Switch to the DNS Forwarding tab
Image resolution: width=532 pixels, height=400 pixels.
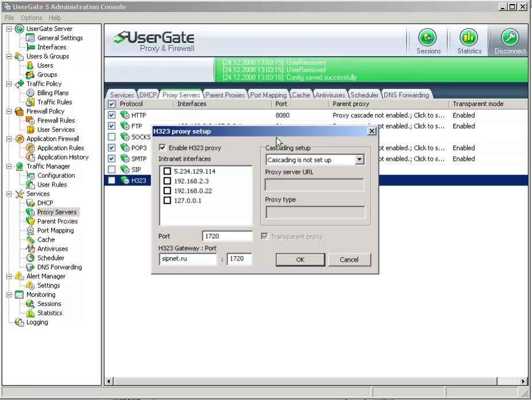coord(406,95)
